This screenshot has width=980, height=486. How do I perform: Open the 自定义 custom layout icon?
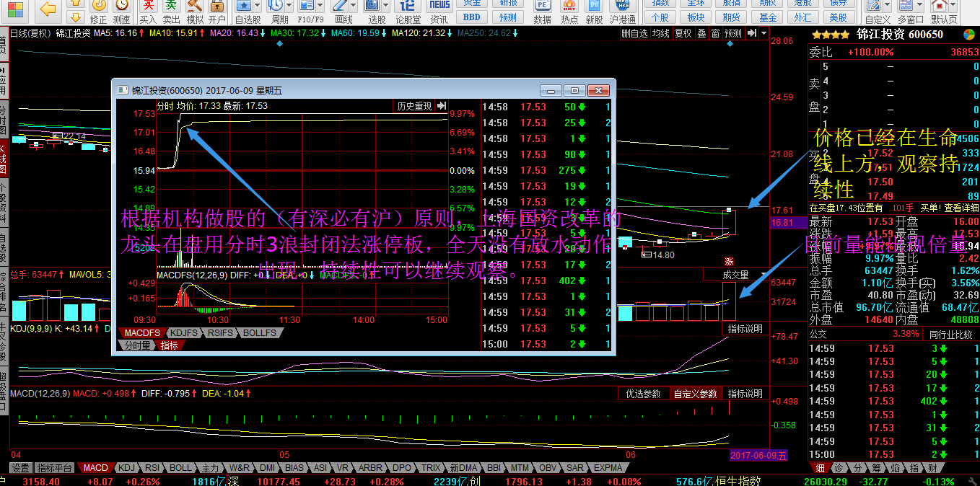(874, 6)
